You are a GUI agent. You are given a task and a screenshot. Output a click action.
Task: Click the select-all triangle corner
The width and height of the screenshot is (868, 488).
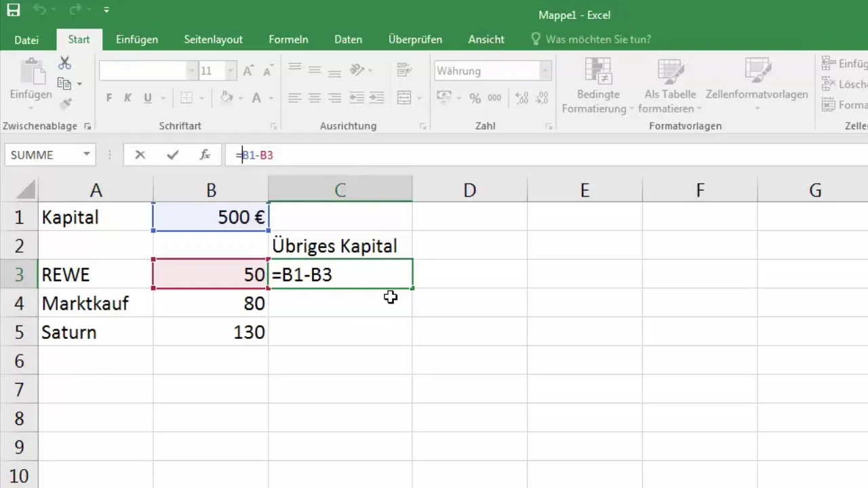pyautogui.click(x=26, y=189)
